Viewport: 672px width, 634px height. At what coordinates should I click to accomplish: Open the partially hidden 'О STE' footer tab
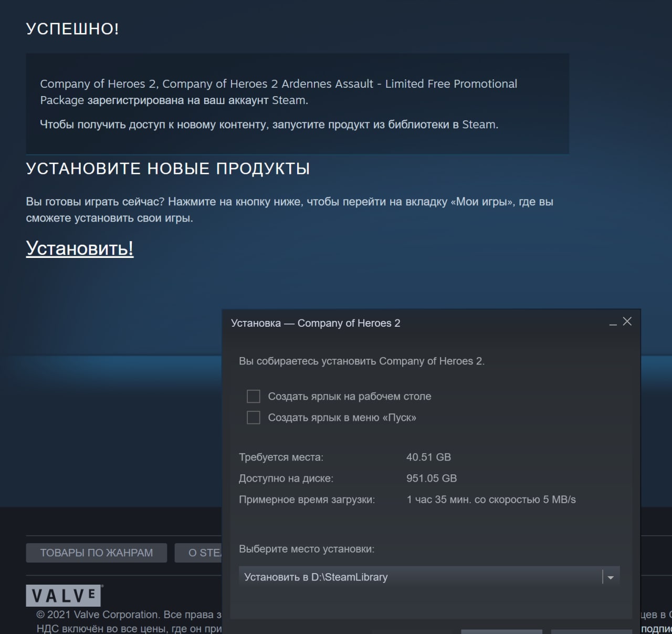(198, 553)
